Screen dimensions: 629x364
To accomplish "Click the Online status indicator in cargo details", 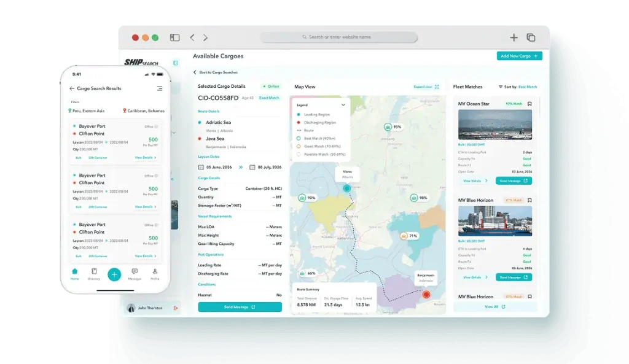I will [x=271, y=87].
